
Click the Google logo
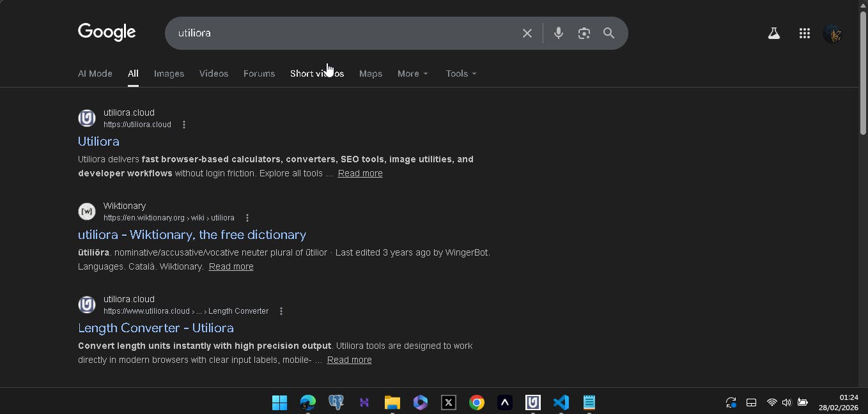[107, 32]
